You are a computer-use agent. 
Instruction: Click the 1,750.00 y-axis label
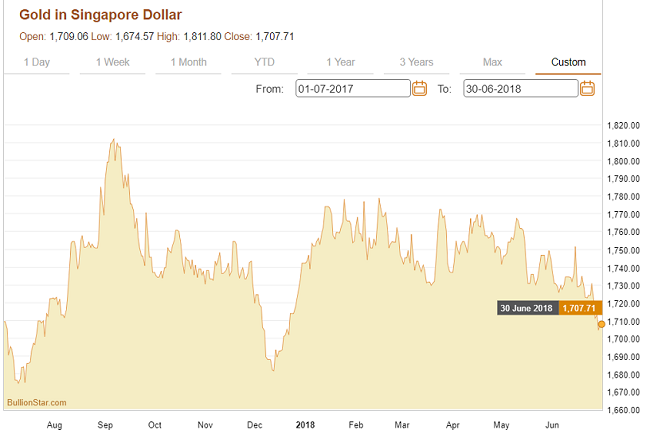623,250
